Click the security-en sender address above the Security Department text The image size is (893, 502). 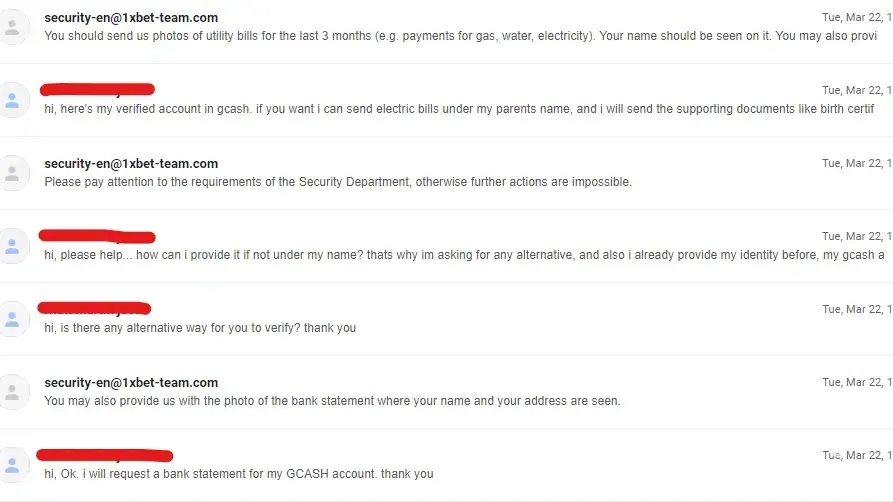(131, 164)
